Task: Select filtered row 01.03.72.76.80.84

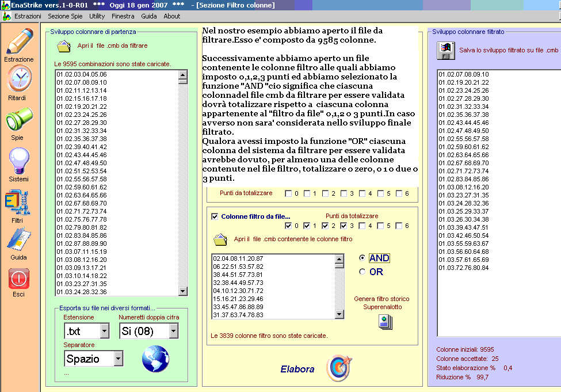Action: [x=499, y=268]
